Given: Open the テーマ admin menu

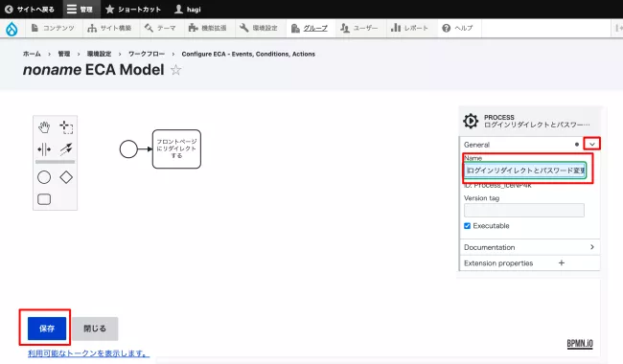Looking at the screenshot, I should tap(160, 28).
